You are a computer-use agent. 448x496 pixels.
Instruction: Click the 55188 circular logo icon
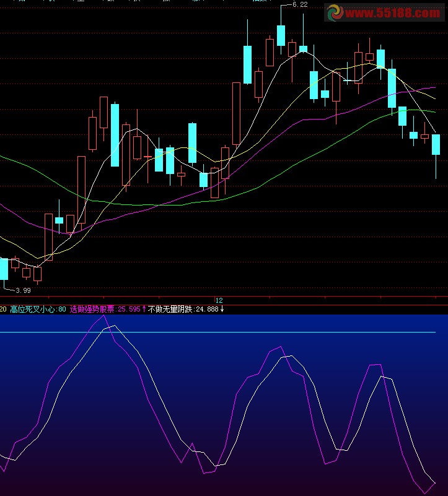point(335,12)
